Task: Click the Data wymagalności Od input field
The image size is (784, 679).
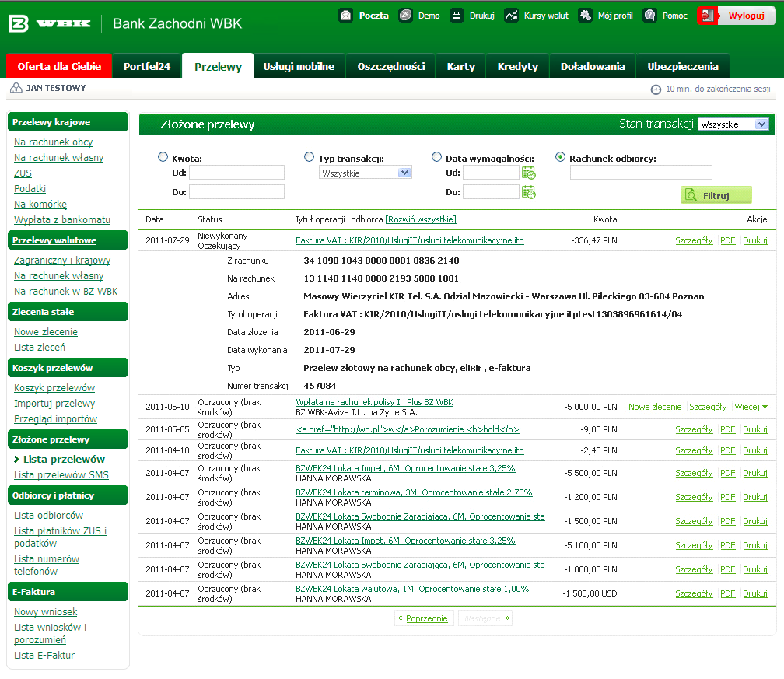Action: pos(491,173)
